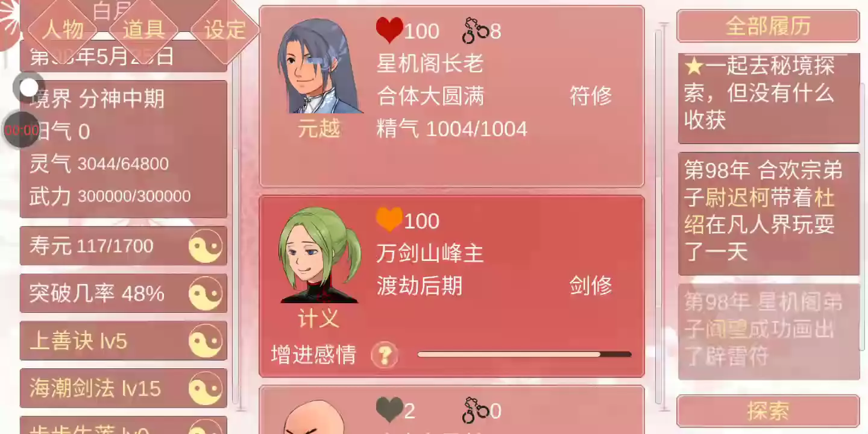Image resolution: width=868 pixels, height=434 pixels.
Task: Tap the orange heart icon on 计义's card
Action: [389, 220]
